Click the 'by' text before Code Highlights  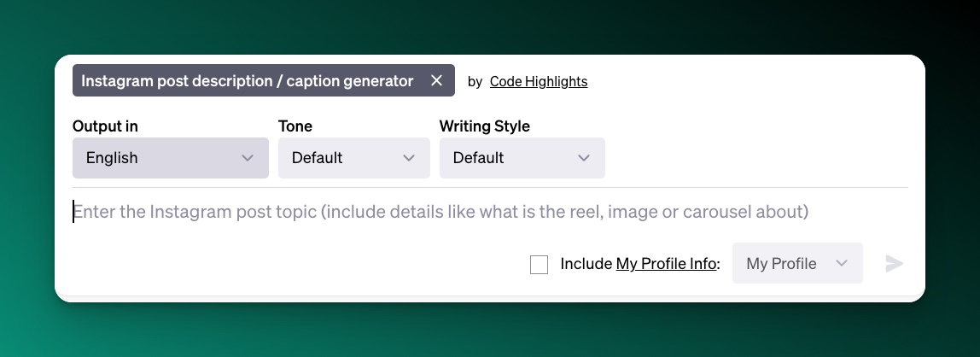(475, 82)
